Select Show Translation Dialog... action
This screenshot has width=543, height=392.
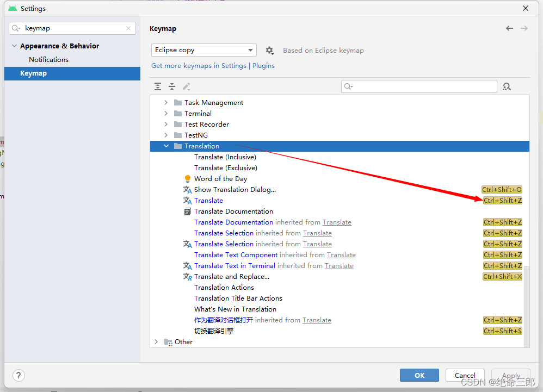(x=235, y=190)
